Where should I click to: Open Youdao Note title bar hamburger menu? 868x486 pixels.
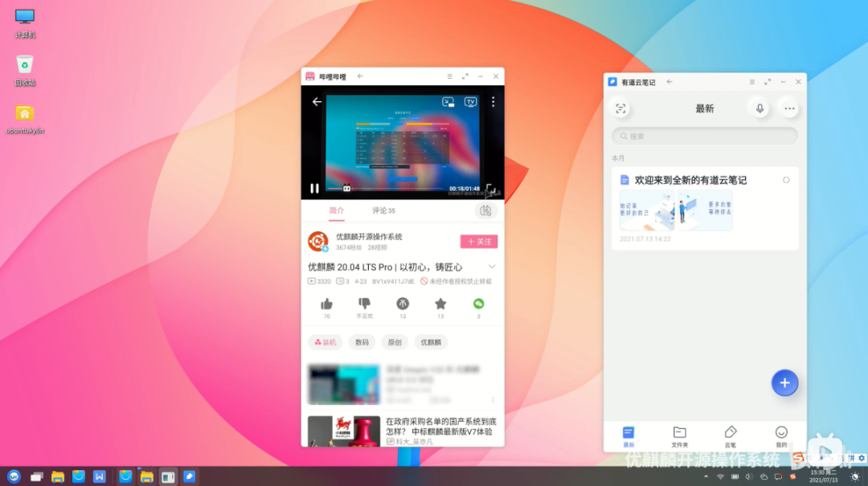(x=751, y=82)
